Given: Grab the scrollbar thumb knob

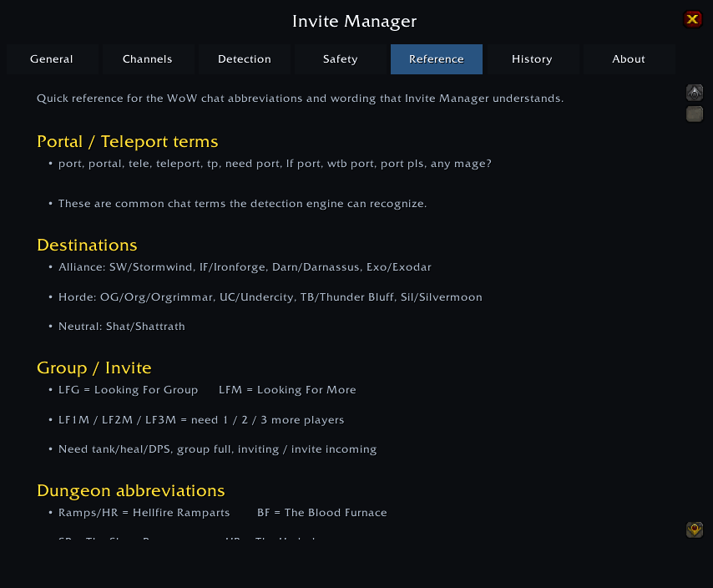Looking at the screenshot, I should (695, 114).
